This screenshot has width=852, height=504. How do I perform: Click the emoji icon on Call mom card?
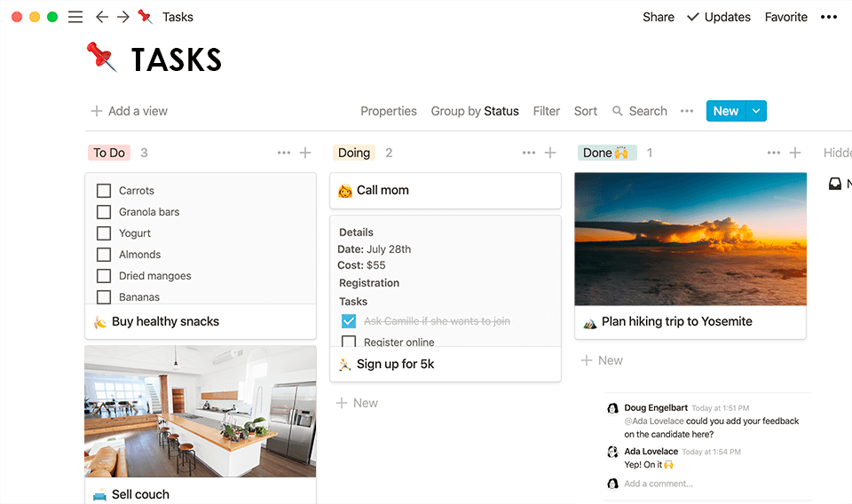[345, 191]
